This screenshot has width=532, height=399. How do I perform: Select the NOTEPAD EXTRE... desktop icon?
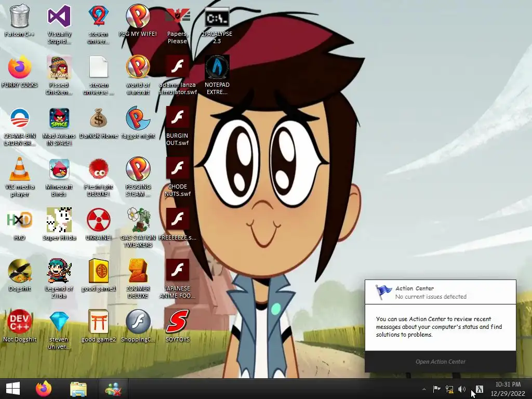[x=217, y=67]
